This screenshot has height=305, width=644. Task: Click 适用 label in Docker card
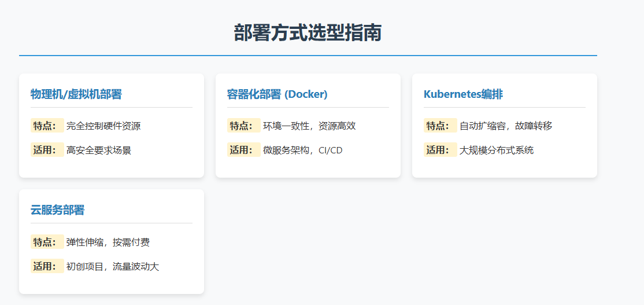coord(243,150)
